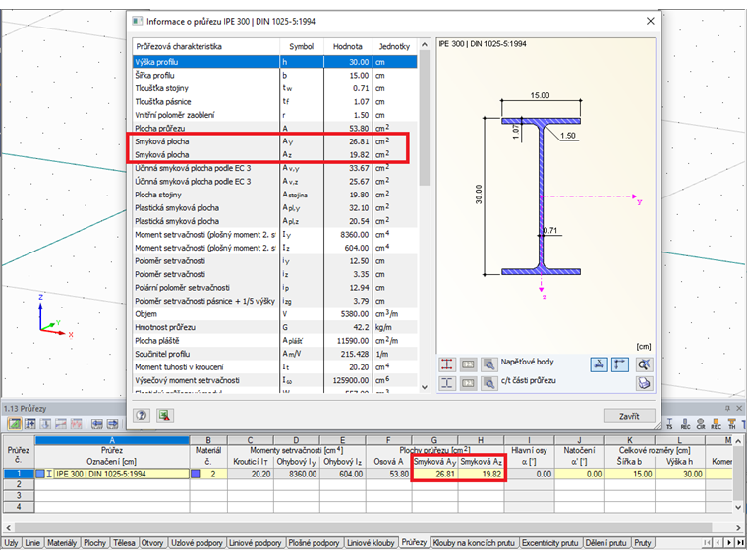Click the magnifier icon beside Napěťové body
Viewport: 747px width, 560px height.
(488, 364)
